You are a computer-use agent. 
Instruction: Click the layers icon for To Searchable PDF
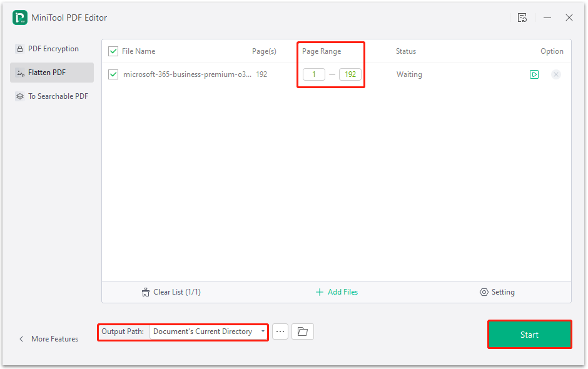click(20, 96)
